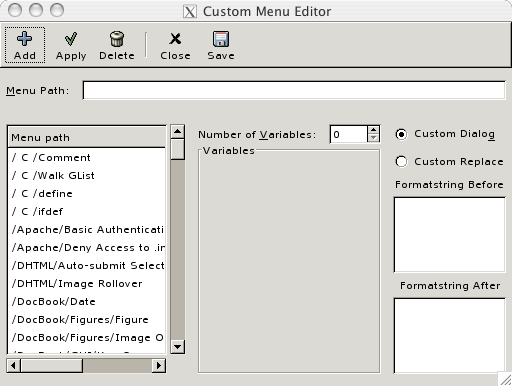Click the second window control button
The image size is (512, 386).
pos(36,10)
